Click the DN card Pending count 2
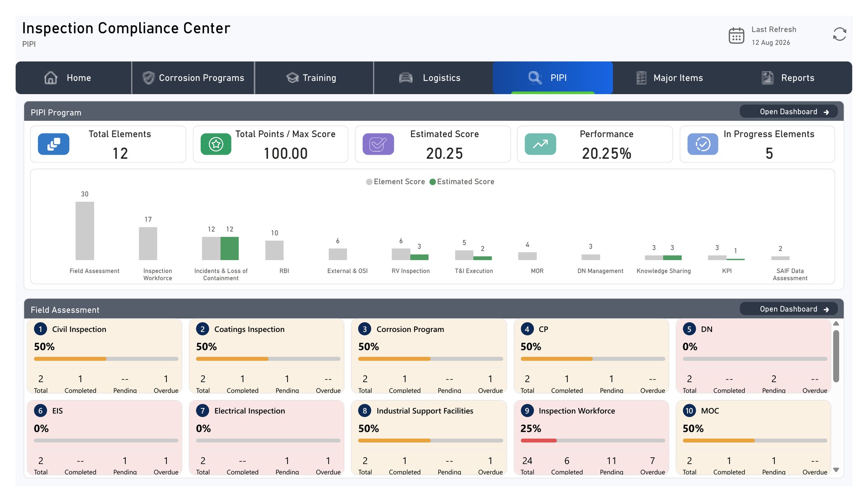The image size is (868, 502). pyautogui.click(x=774, y=379)
